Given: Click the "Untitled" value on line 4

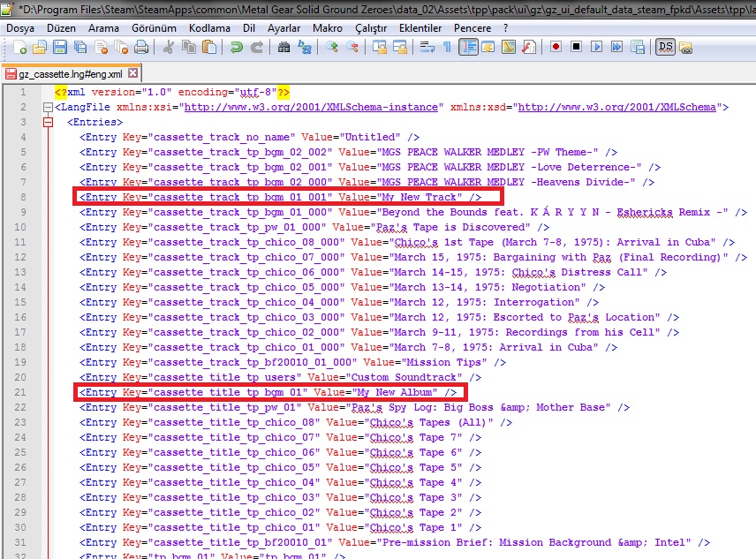Looking at the screenshot, I should tap(370, 137).
